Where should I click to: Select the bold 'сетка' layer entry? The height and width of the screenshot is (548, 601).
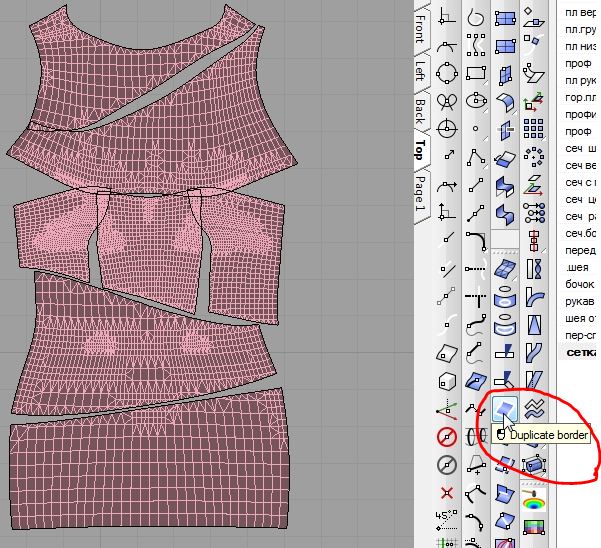[x=580, y=352]
